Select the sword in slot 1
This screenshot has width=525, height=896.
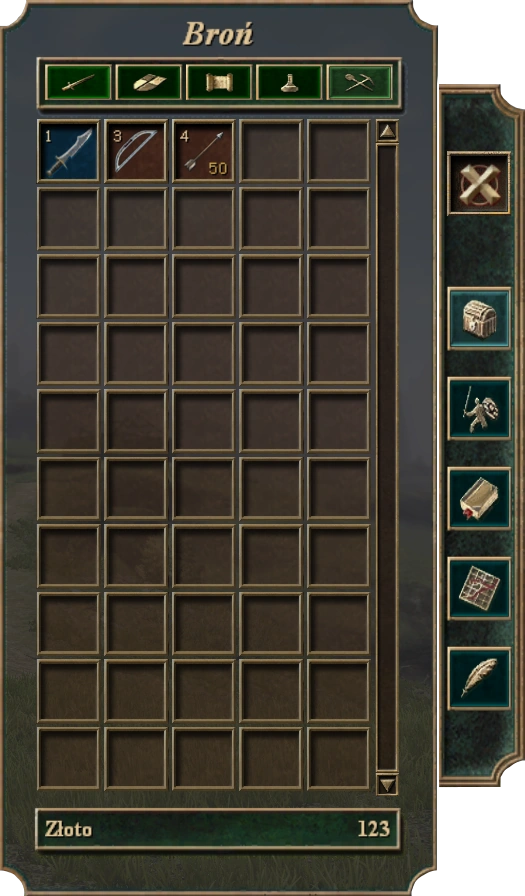click(69, 151)
